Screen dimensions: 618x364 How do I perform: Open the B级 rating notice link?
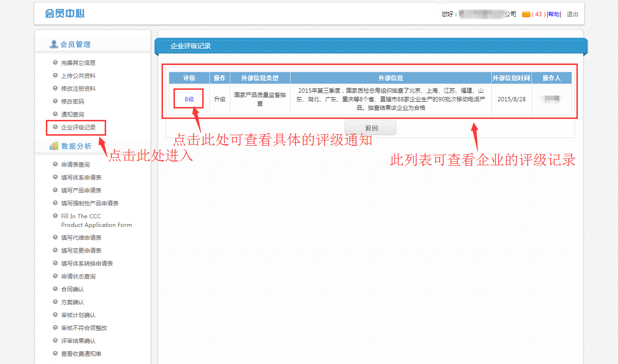pyautogui.click(x=189, y=99)
